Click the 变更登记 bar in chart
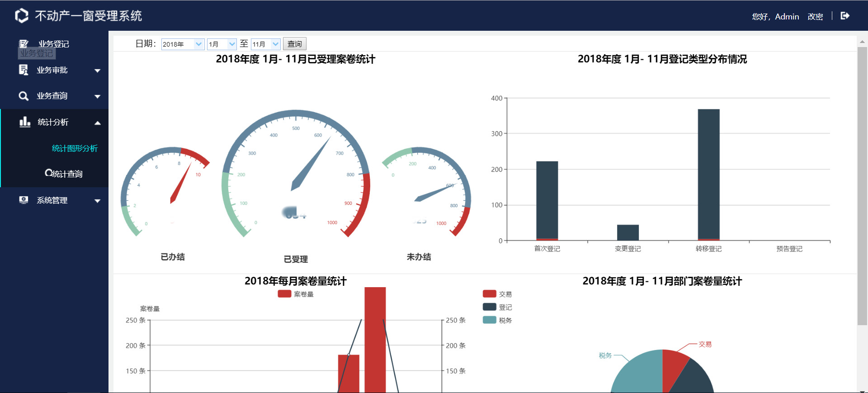The image size is (868, 393). click(x=628, y=232)
